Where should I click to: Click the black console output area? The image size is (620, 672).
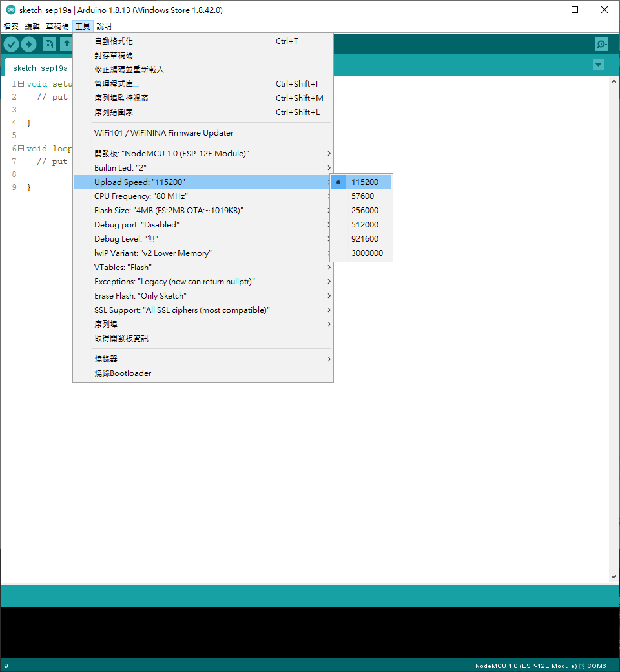[310, 633]
